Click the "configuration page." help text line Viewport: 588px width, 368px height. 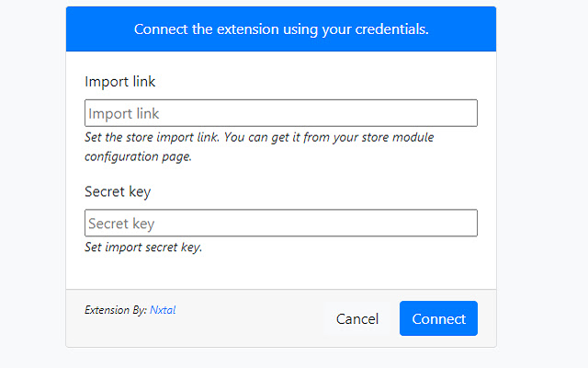[138, 156]
